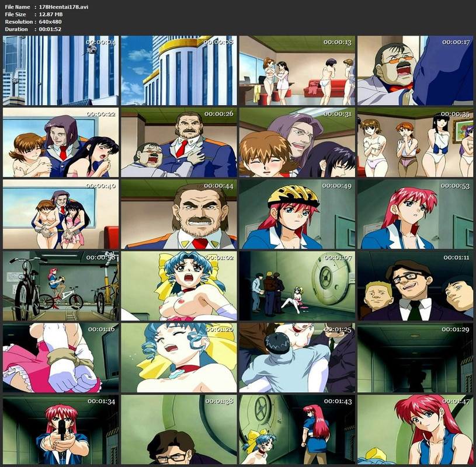The width and height of the screenshot is (476, 467).
Task: Click the file name 178Heentai178.avi
Action: [64, 6]
